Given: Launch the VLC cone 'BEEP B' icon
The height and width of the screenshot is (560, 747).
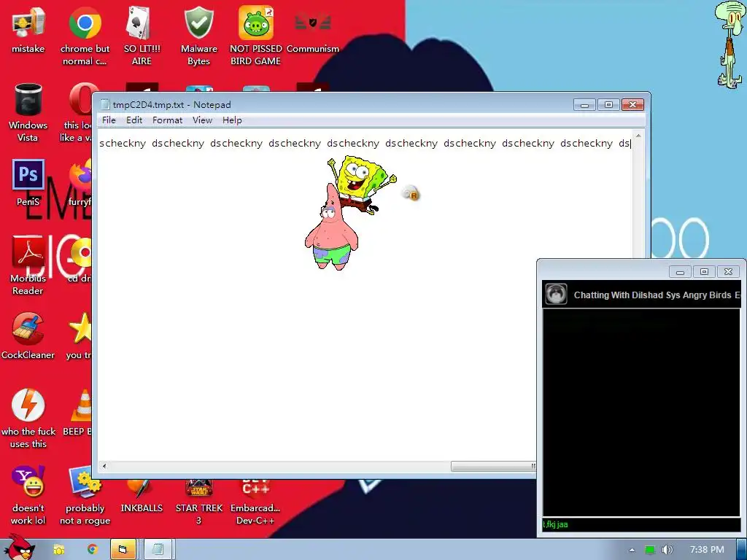Looking at the screenshot, I should pyautogui.click(x=77, y=413).
